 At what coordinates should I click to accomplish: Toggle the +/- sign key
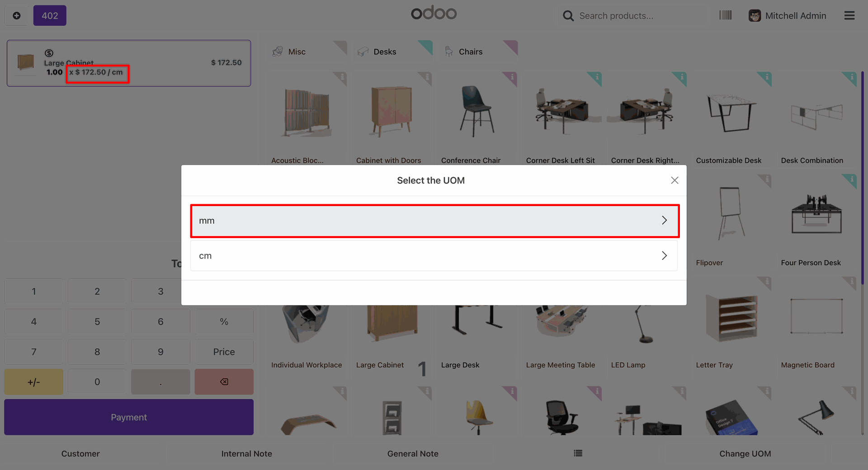pos(34,382)
